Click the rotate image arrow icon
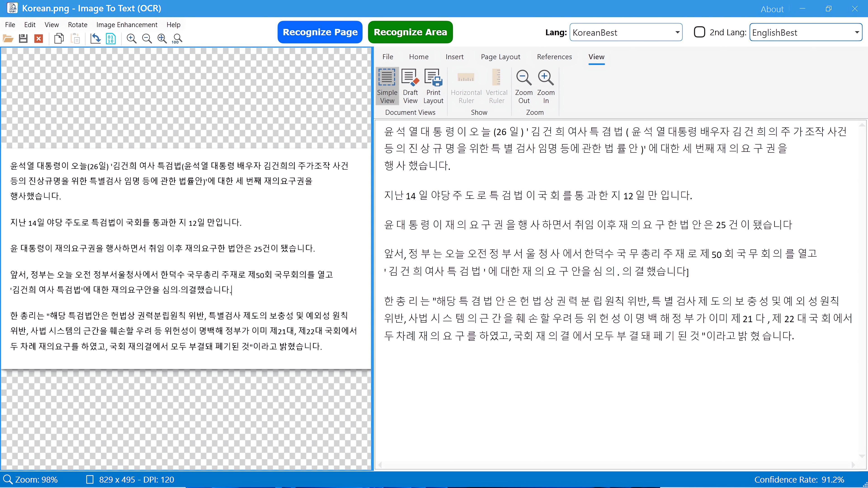Screen dimensions: 868x488 click(x=95, y=38)
